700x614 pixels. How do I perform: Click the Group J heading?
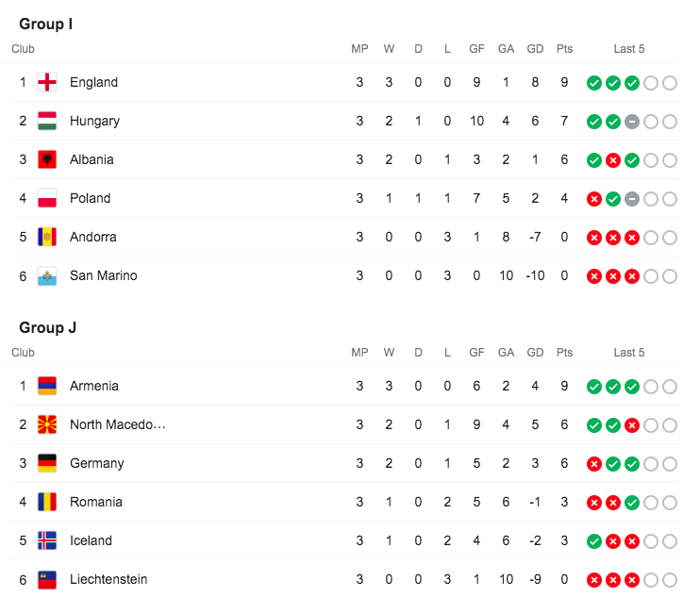click(47, 327)
